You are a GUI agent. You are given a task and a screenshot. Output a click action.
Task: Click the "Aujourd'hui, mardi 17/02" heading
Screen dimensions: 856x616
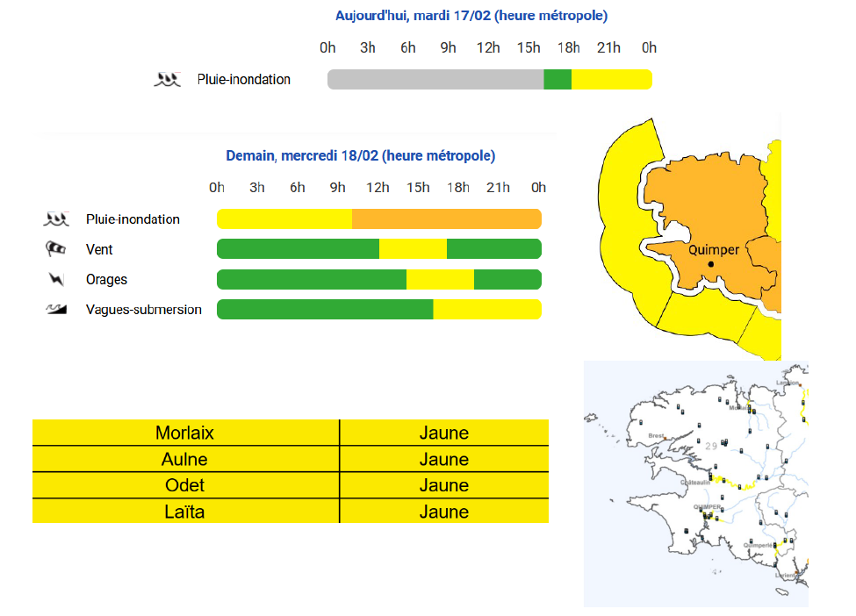[x=471, y=16]
